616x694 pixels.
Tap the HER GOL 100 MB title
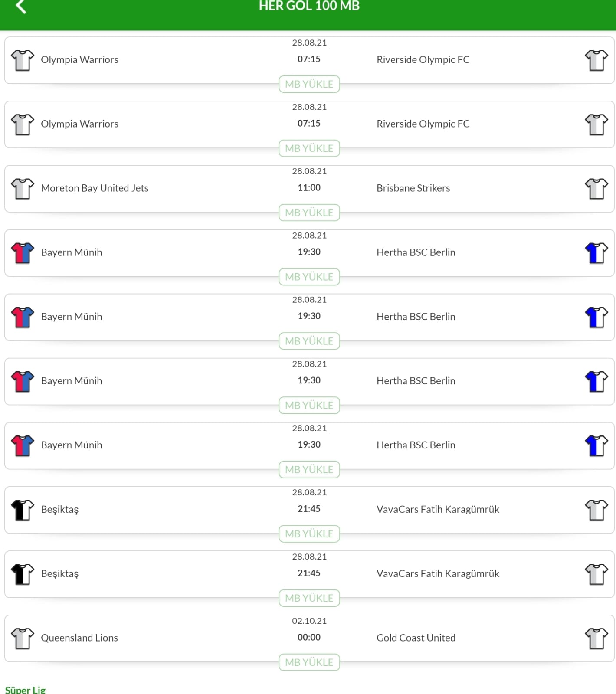coord(309,6)
